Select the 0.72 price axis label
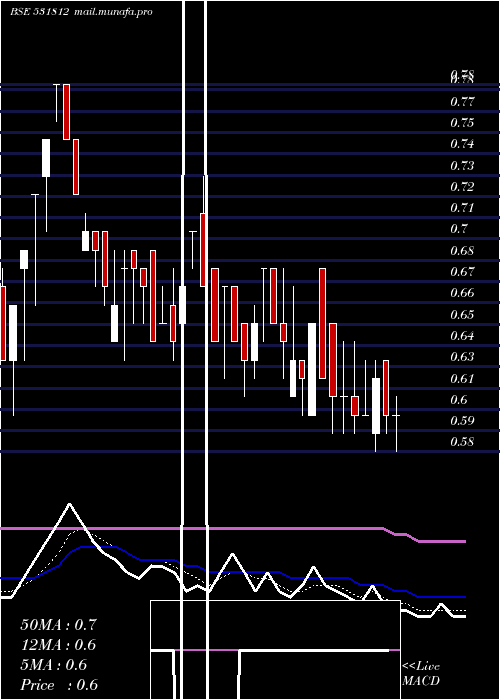Image resolution: width=500 pixels, height=700 pixels. pyautogui.click(x=462, y=187)
